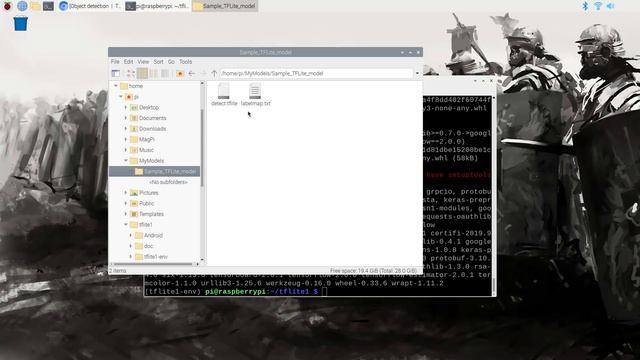Select Pictures in the folder tree
The width and height of the screenshot is (640, 360).
(x=149, y=193)
